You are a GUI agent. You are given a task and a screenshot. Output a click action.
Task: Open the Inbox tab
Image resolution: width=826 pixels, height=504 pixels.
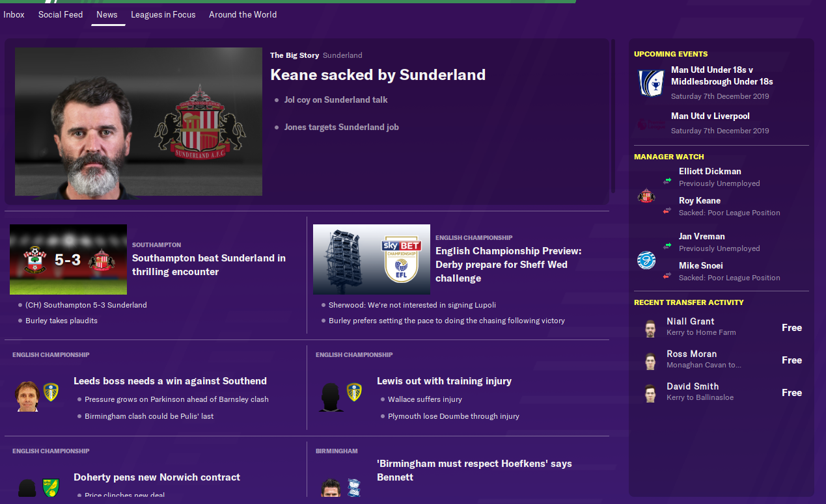tap(14, 14)
